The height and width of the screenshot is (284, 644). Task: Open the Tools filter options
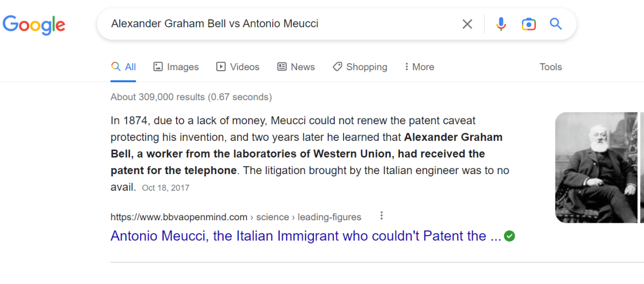tap(551, 67)
